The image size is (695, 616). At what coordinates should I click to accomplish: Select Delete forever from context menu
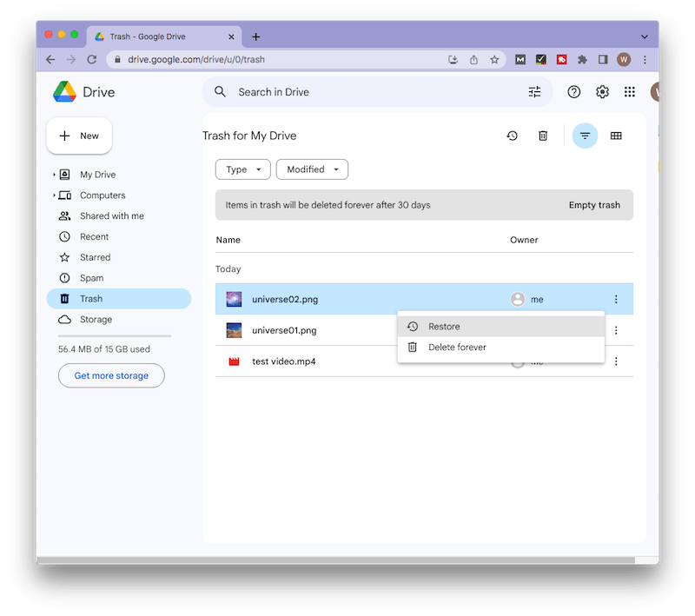(501, 347)
